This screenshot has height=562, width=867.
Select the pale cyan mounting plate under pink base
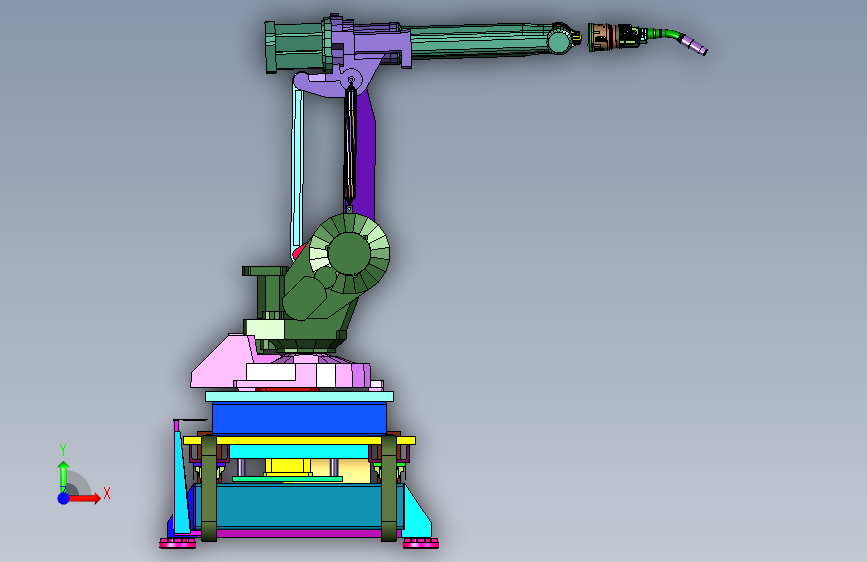point(299,396)
